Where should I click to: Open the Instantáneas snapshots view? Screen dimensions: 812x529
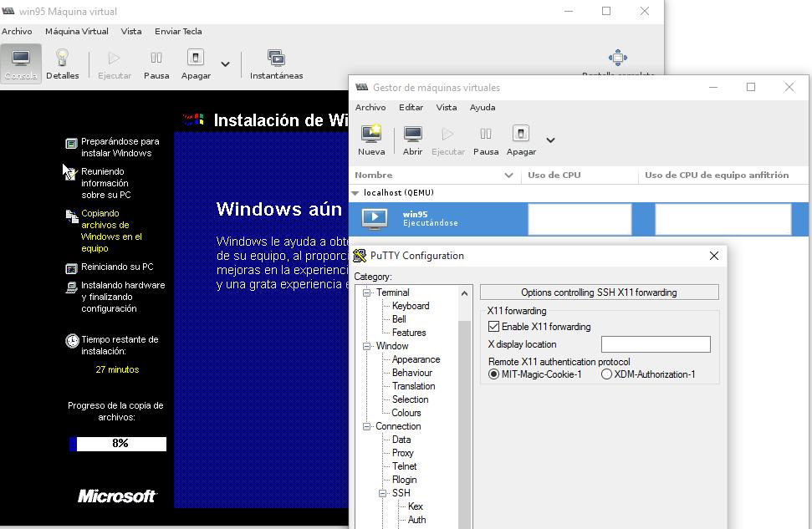point(276,59)
